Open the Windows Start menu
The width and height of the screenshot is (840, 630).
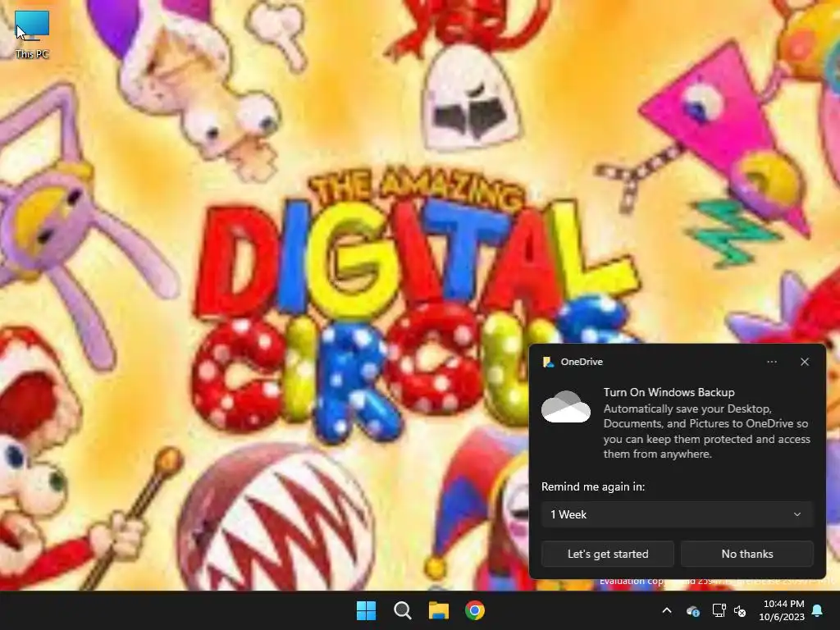367,610
